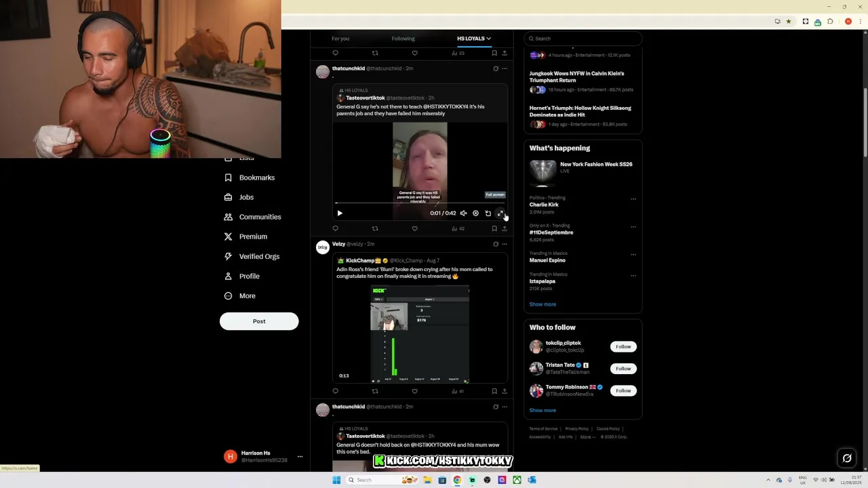The width and height of the screenshot is (868, 488).
Task: Open Bookmarks in sidebar
Action: (x=250, y=178)
